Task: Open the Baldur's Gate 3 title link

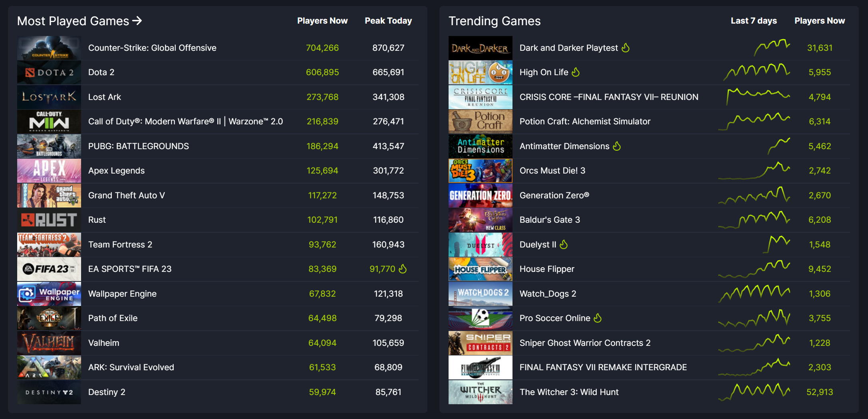Action: (x=550, y=220)
